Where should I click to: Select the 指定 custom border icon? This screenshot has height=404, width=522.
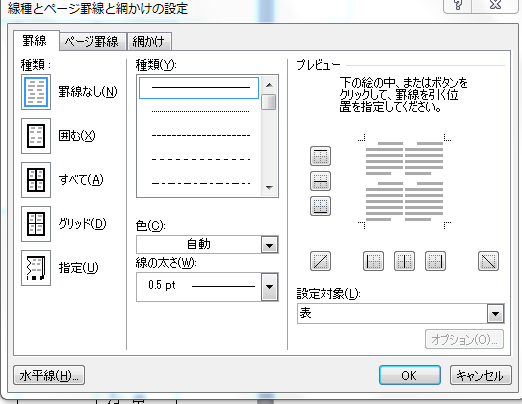pyautogui.click(x=36, y=268)
